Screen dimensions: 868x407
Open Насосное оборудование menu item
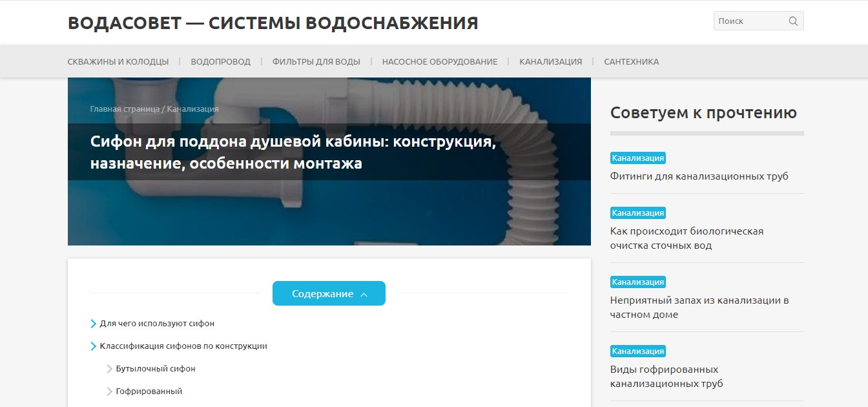[x=439, y=61]
